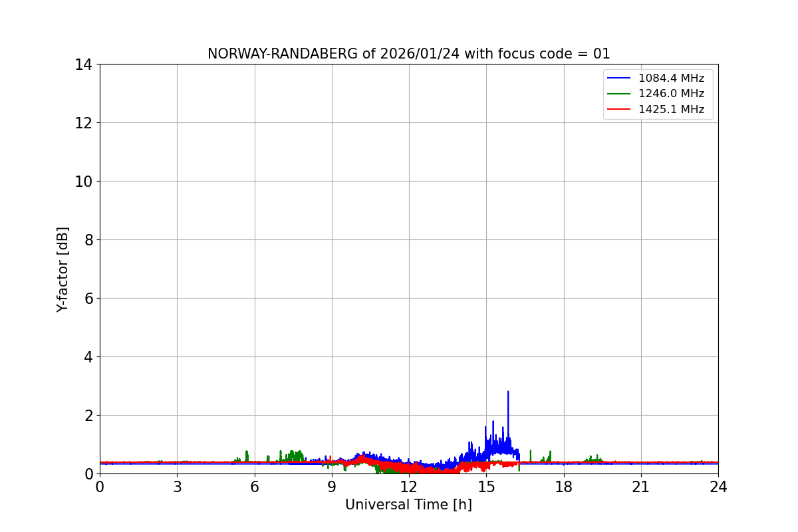
Task: Click the Y-factor [dB] axis label
Action: pyautogui.click(x=63, y=269)
